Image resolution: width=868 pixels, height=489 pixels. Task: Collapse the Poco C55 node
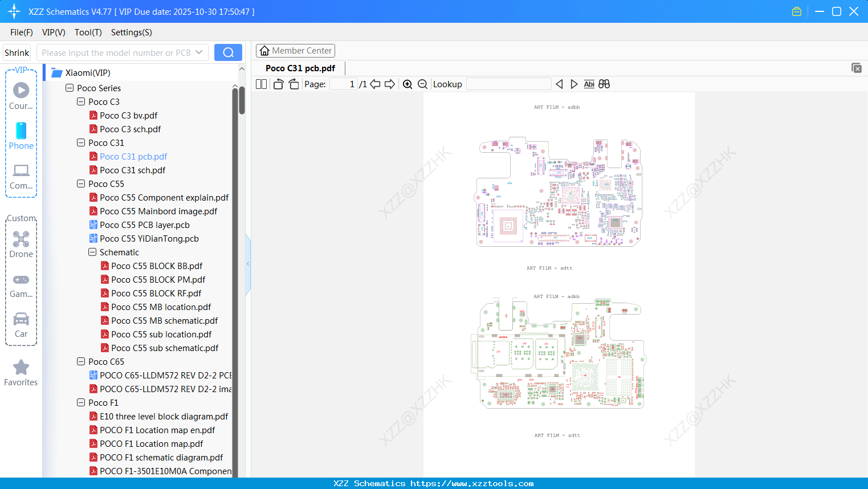[x=81, y=184]
